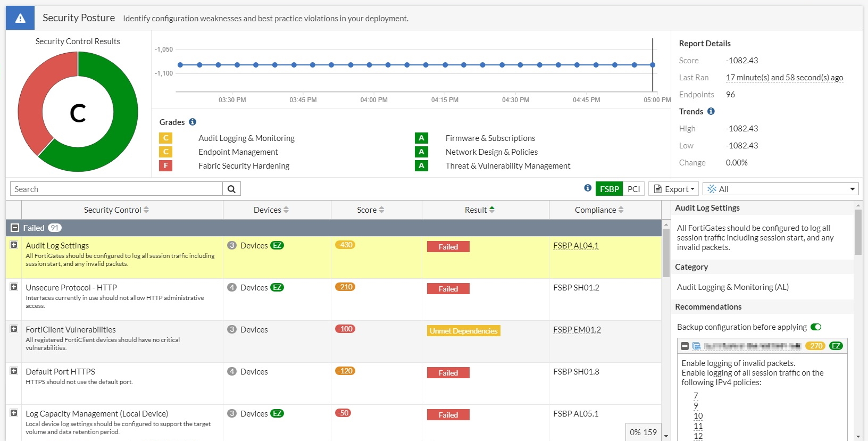Click the Last Ran time value
This screenshot has width=868, height=441.
784,77
